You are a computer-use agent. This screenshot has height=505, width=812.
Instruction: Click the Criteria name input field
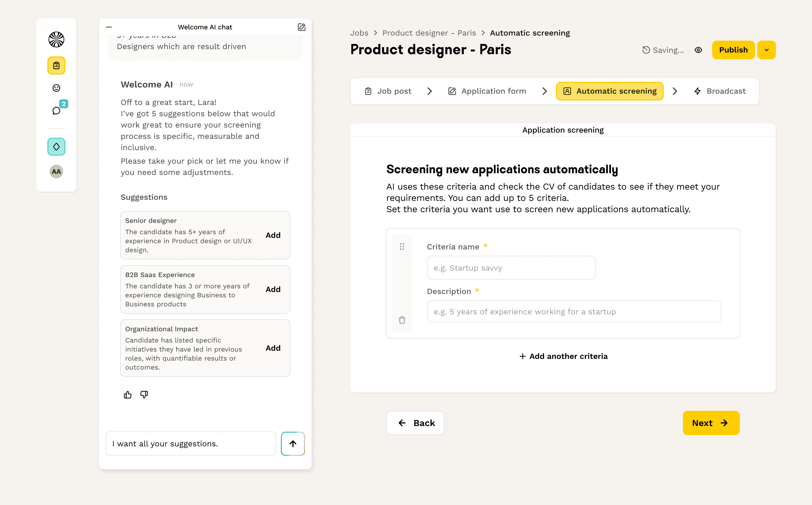pos(511,268)
